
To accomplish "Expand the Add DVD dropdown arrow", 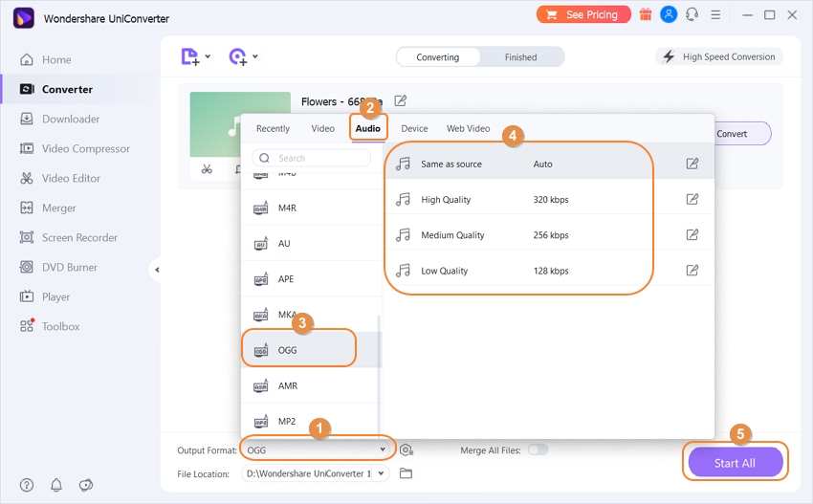I will (x=255, y=56).
